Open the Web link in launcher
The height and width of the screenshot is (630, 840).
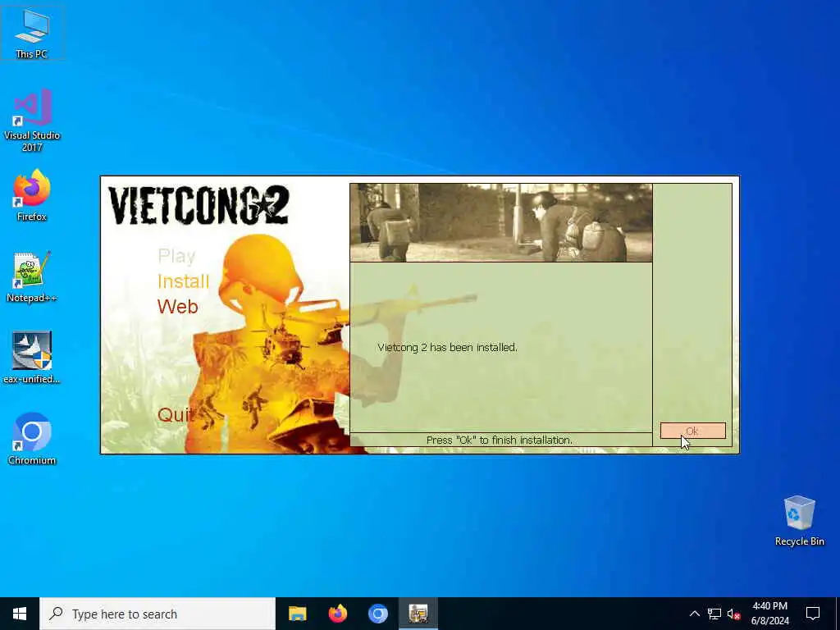pyautogui.click(x=178, y=307)
